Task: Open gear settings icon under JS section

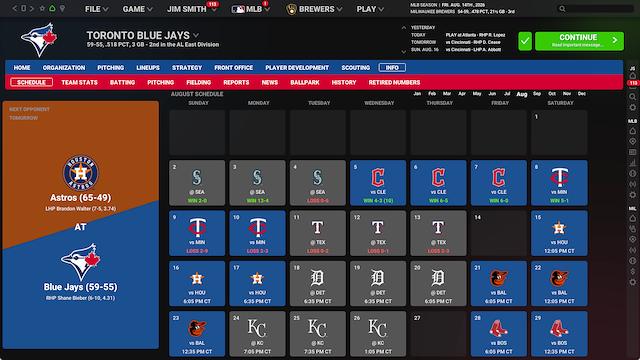Action: (632, 107)
